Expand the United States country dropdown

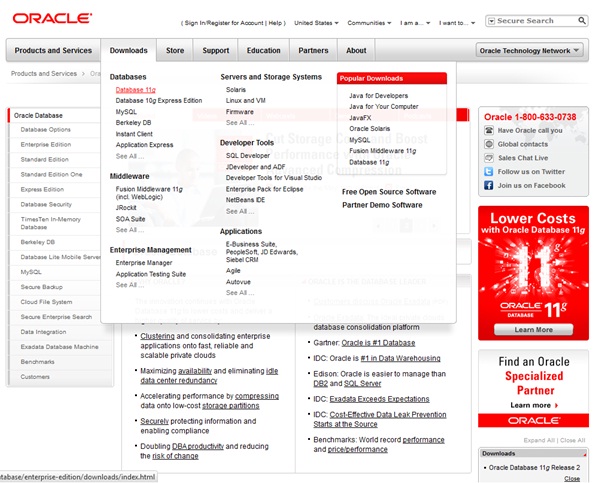[316, 23]
